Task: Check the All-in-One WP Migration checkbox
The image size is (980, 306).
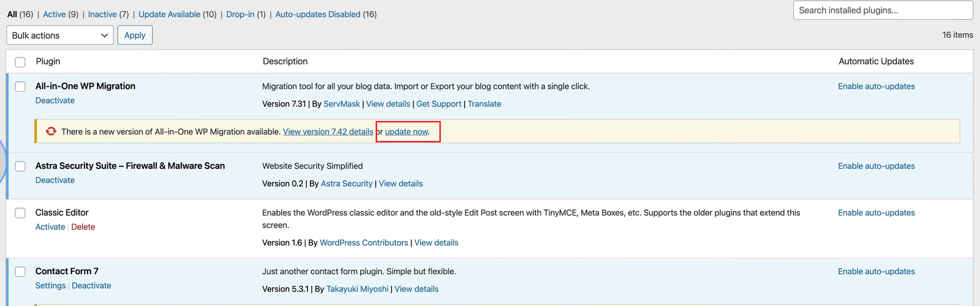Action: [20, 86]
